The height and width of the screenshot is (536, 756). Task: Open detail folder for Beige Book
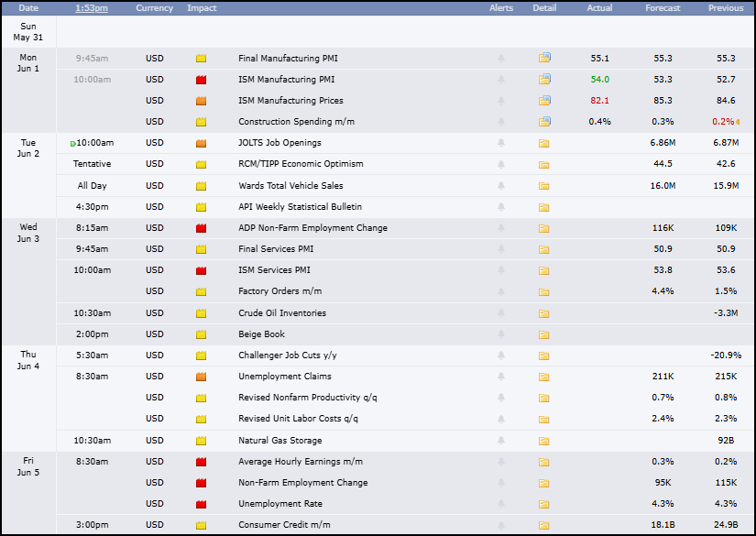(x=543, y=335)
